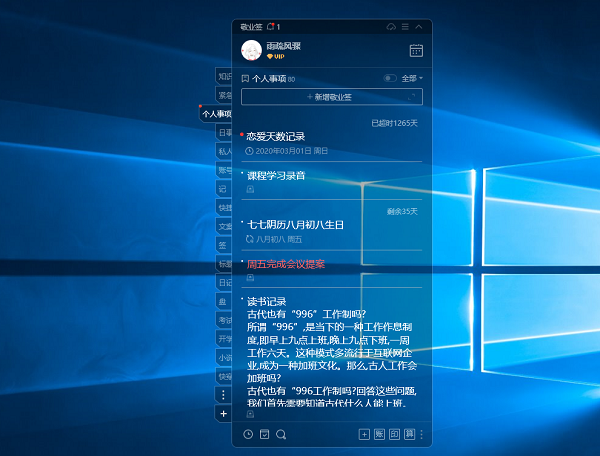600x456 pixels.
Task: Collapse the panel with the up chevron
Action: click(x=419, y=27)
